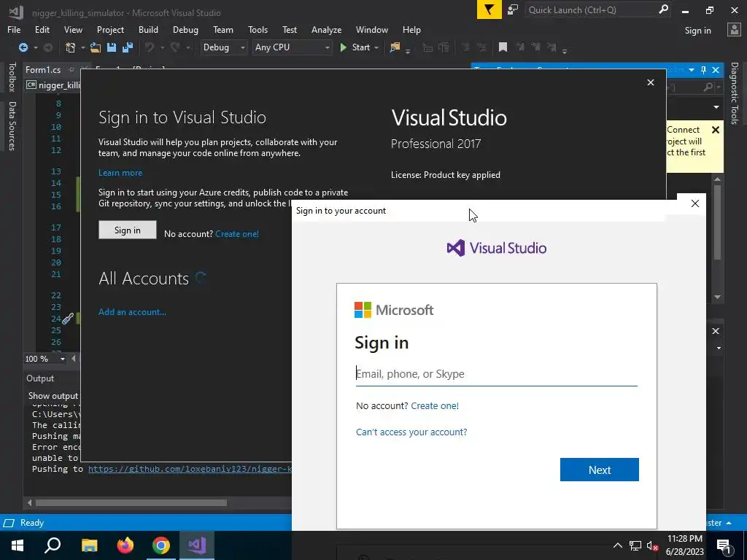Viewport: 747px width, 560px height.
Task: Open the Team Explorer window options arrow
Action: 692,70
